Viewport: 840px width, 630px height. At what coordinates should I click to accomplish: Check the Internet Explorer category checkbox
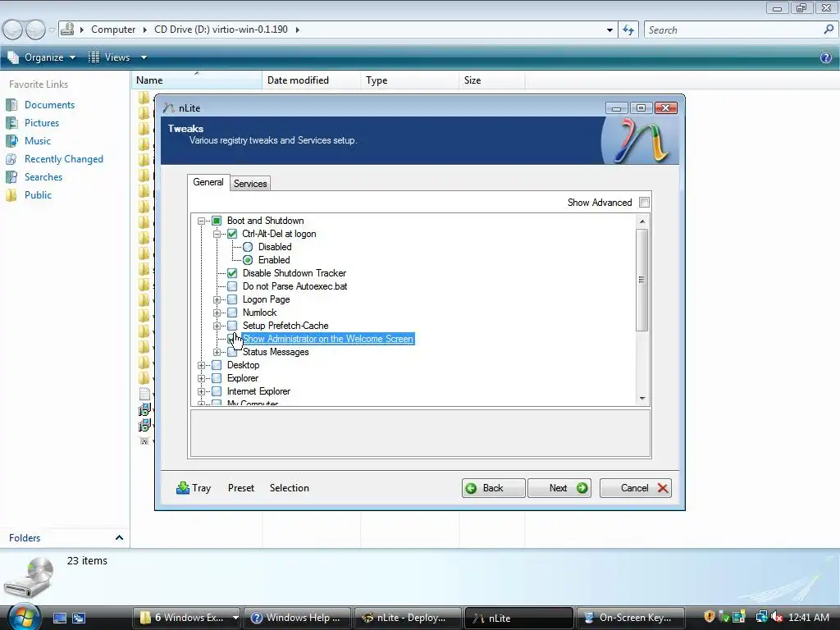pyautogui.click(x=217, y=391)
